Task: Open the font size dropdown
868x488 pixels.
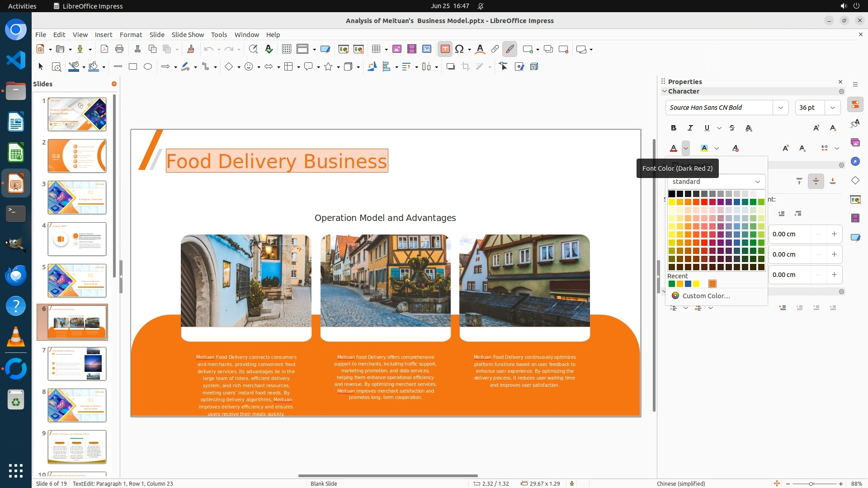Action: (832, 108)
